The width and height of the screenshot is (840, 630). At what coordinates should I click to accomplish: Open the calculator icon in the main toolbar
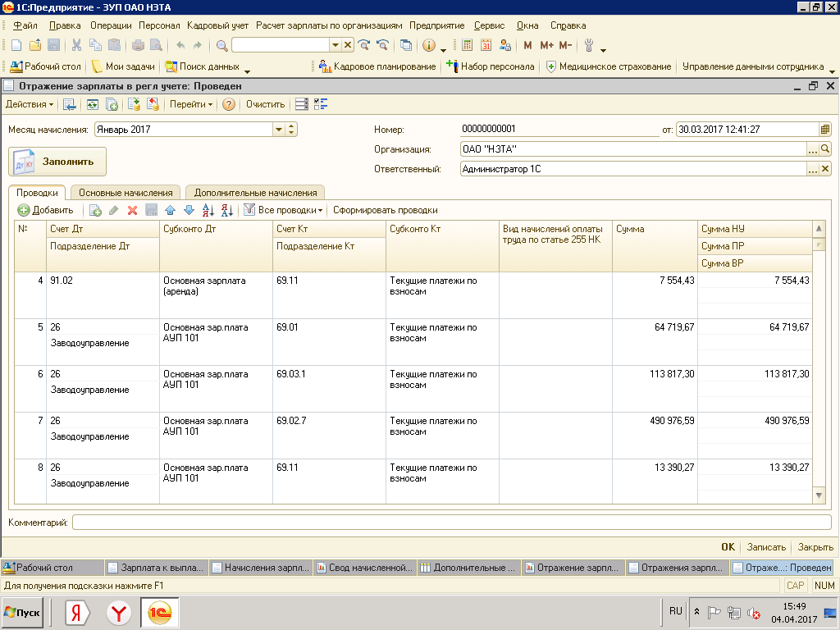pos(467,46)
